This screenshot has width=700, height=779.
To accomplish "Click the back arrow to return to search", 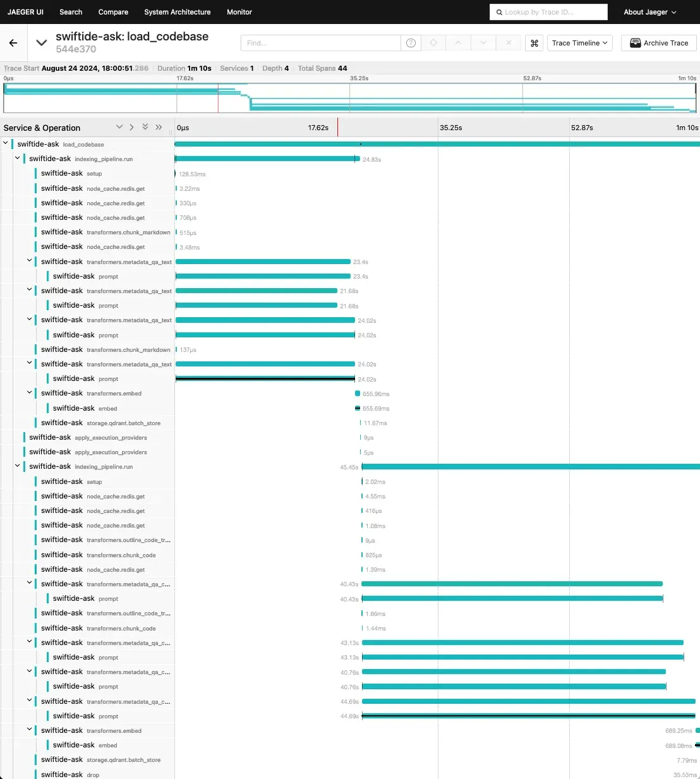I will pos(13,43).
